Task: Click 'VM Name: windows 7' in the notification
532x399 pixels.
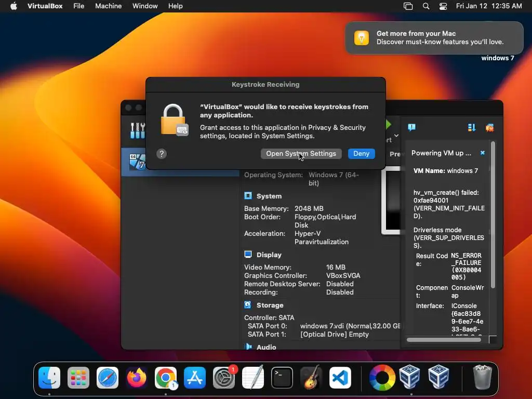Action: point(445,170)
